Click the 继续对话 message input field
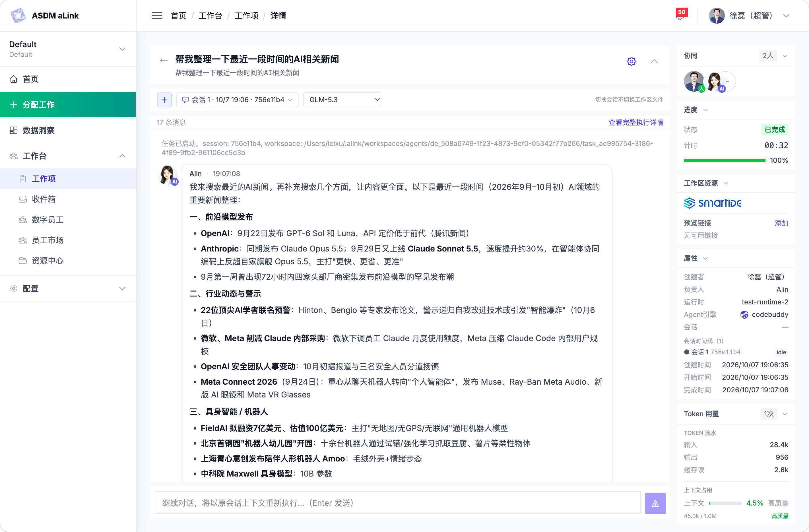Viewport: 809px width, 532px height. click(397, 503)
